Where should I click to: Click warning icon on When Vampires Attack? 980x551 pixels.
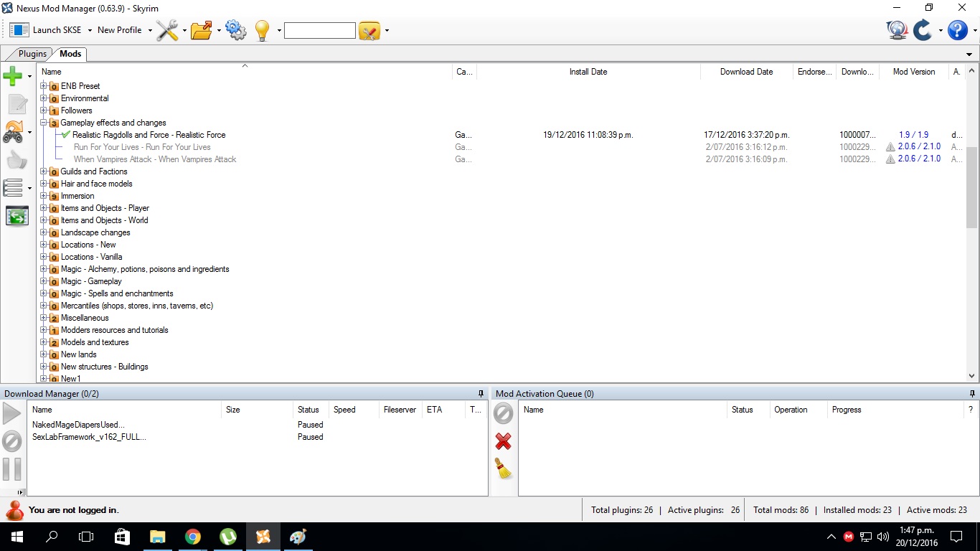pyautogui.click(x=890, y=159)
